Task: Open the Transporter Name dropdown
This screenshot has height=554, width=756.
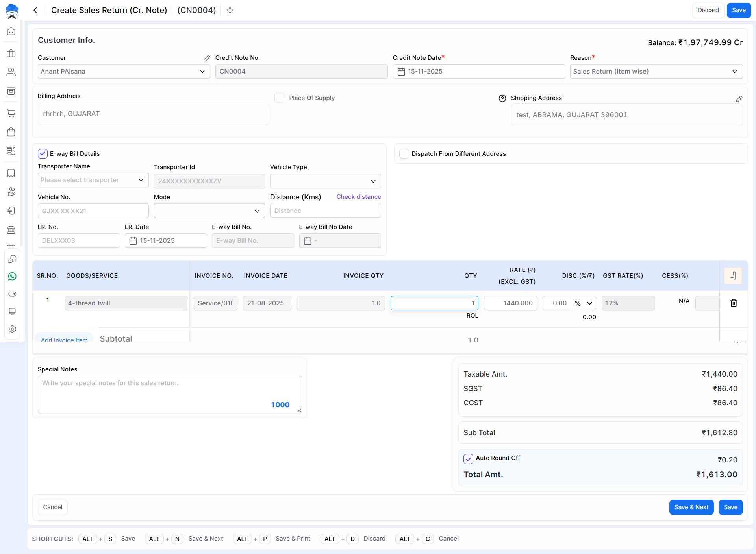Action: point(93,180)
